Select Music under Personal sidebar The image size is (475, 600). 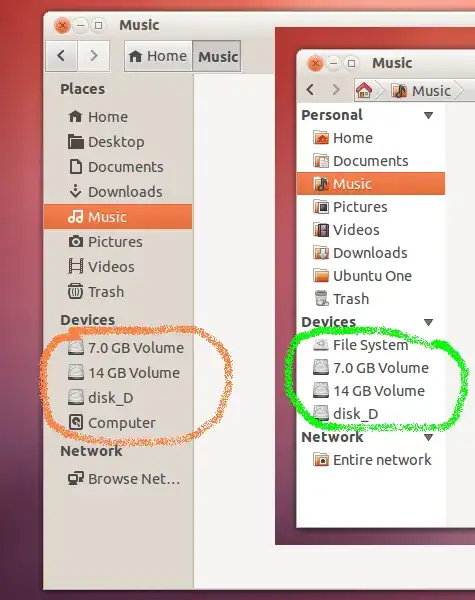click(371, 184)
